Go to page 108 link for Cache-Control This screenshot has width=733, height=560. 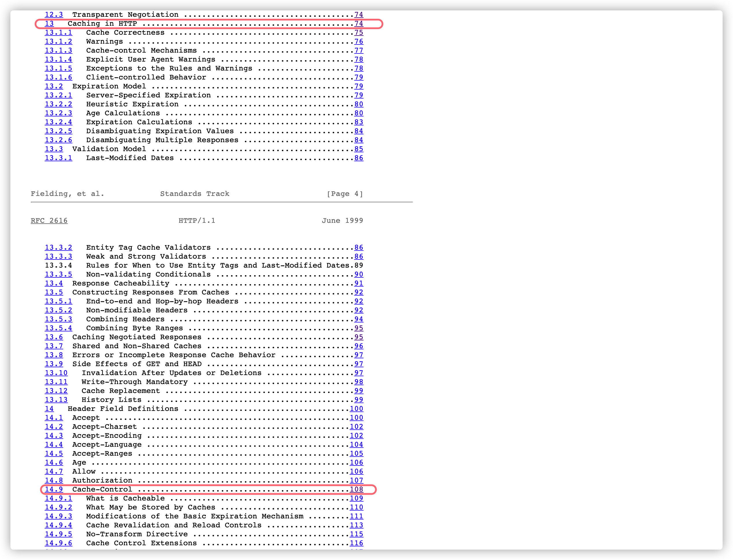(x=356, y=489)
